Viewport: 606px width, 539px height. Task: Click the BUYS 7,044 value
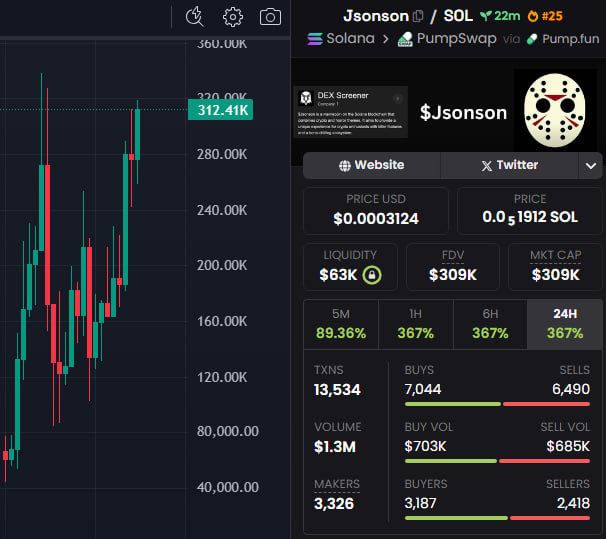coord(423,389)
